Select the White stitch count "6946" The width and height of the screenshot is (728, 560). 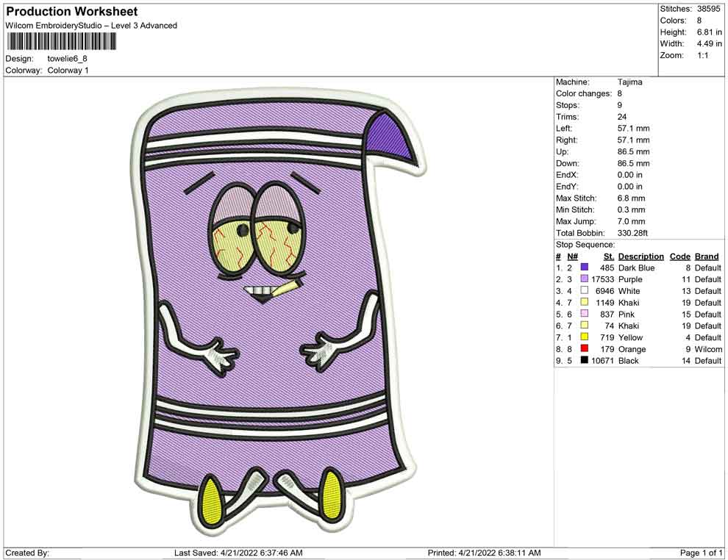point(604,291)
